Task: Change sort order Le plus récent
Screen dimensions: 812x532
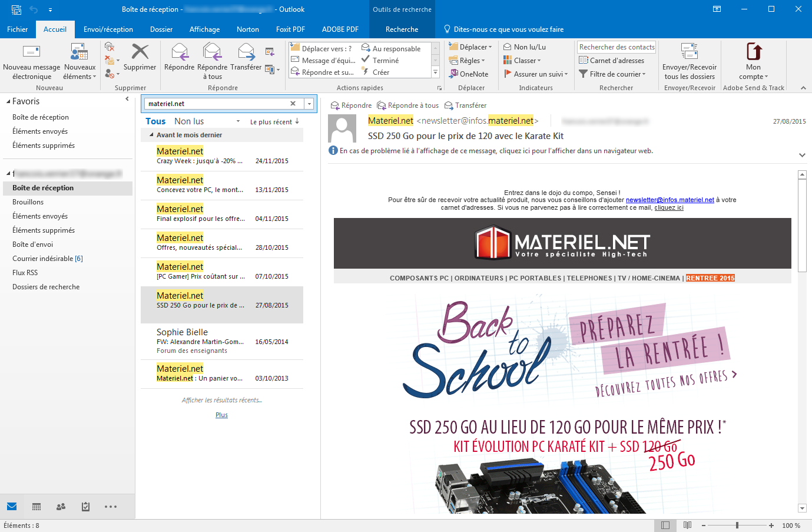Action: coord(274,121)
